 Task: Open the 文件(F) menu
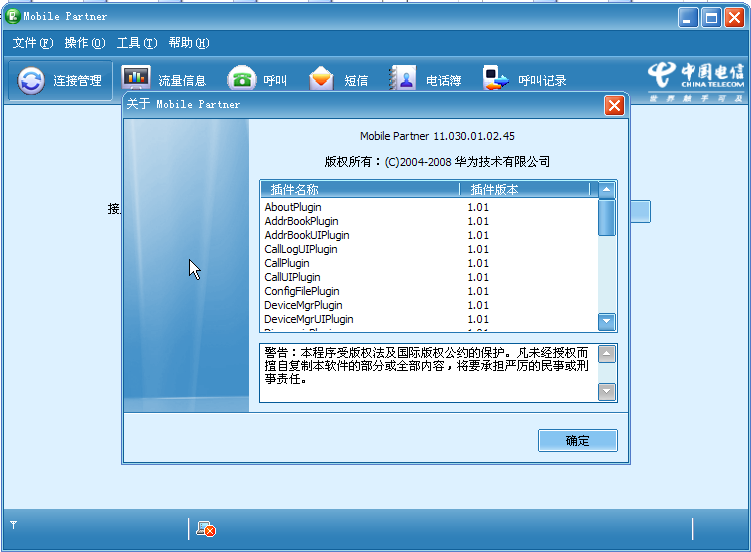(33, 43)
